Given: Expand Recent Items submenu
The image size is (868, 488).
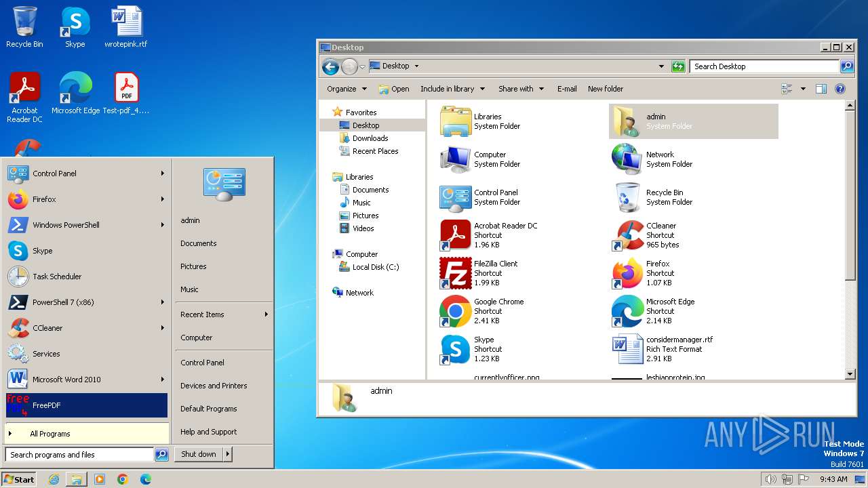Looking at the screenshot, I should pos(224,314).
